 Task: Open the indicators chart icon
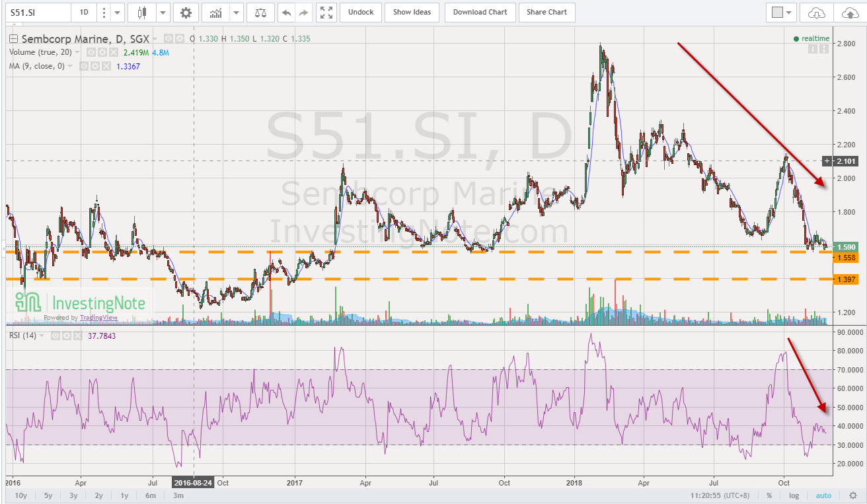click(x=215, y=12)
